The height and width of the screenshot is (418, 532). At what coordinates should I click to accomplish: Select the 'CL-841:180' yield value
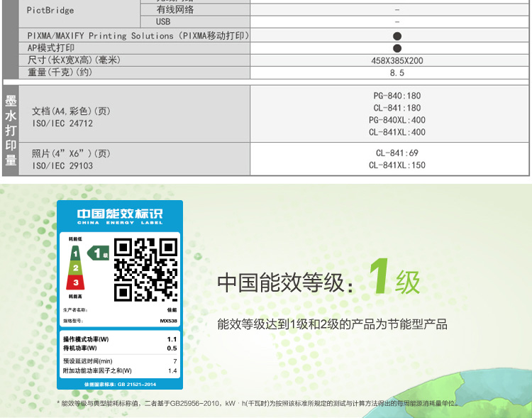pyautogui.click(x=397, y=108)
